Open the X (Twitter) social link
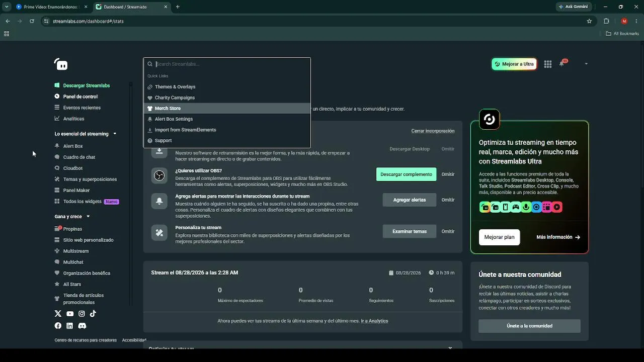The image size is (644, 362). [58, 314]
